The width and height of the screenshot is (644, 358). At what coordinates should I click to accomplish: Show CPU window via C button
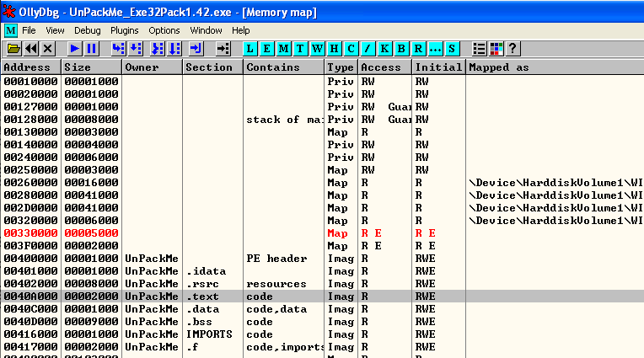pyautogui.click(x=351, y=49)
